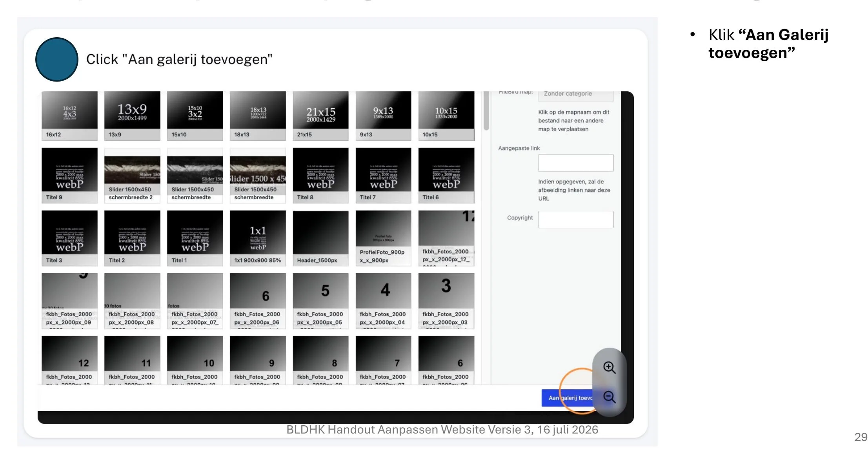Select the fkbh_Fotos px_x_2000px_07 image
Image resolution: width=868 pixels, height=459 pixels.
(x=195, y=301)
